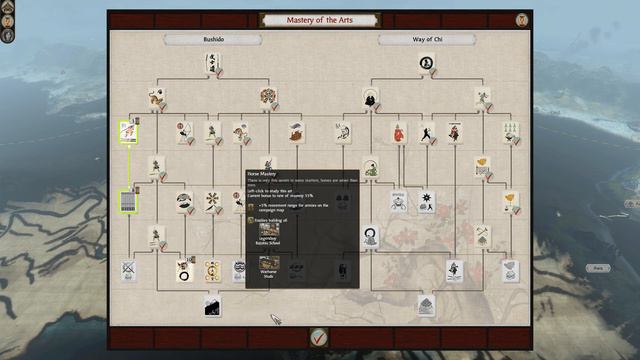
Task: Select the green rice plants art card
Action: (511, 133)
